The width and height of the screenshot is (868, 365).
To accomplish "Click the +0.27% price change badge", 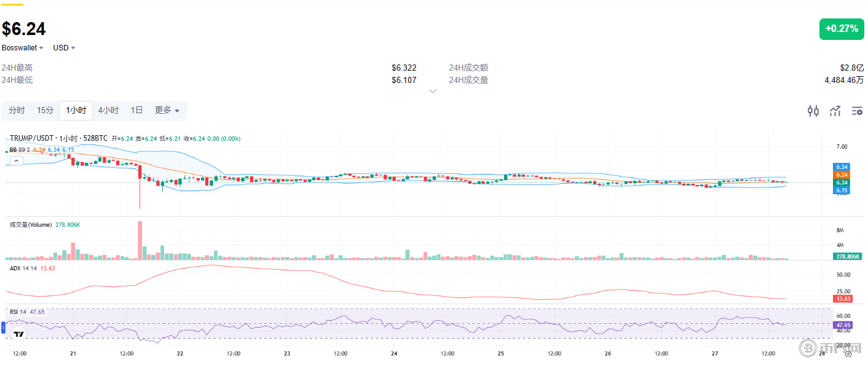I will coord(841,29).
